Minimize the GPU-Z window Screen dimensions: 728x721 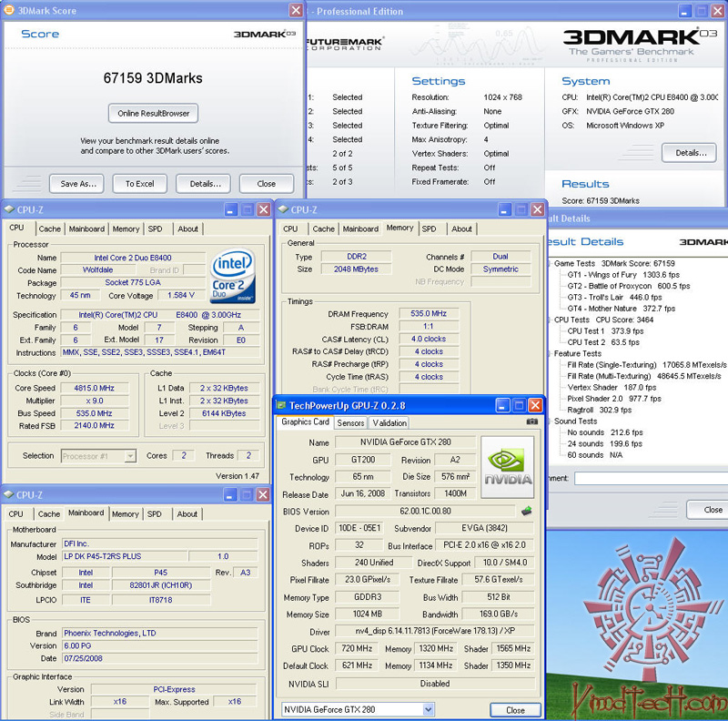pyautogui.click(x=502, y=406)
